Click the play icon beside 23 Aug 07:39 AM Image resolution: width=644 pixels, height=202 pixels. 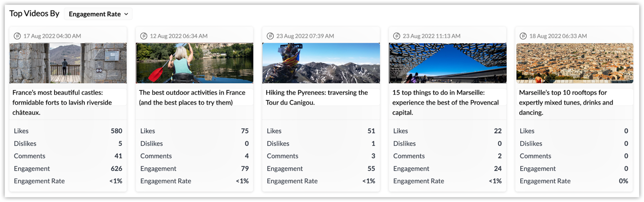pyautogui.click(x=270, y=36)
